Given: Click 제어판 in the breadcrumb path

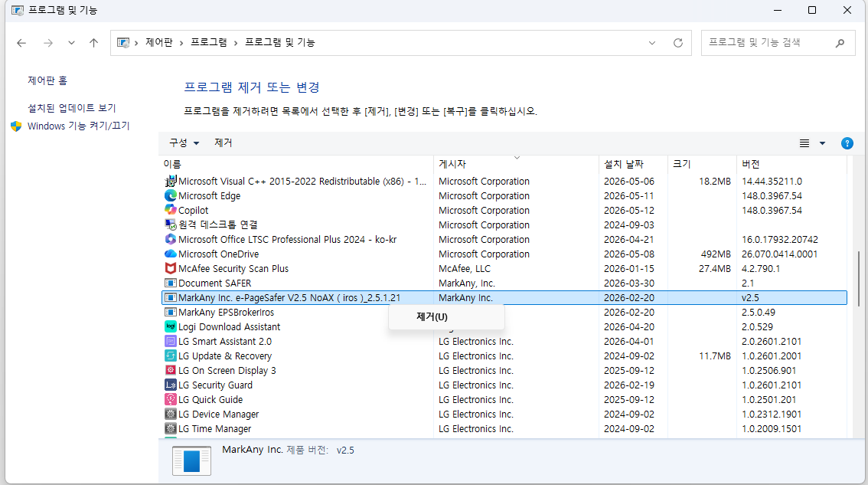Looking at the screenshot, I should click(x=159, y=43).
